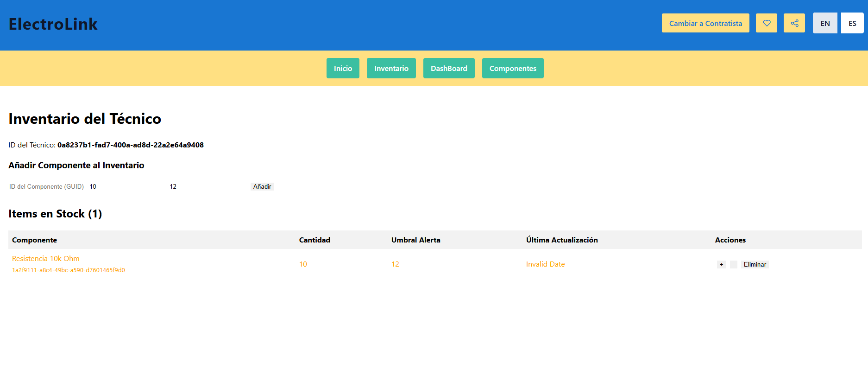Switch language to EN
The width and height of the screenshot is (868, 389).
tap(825, 23)
